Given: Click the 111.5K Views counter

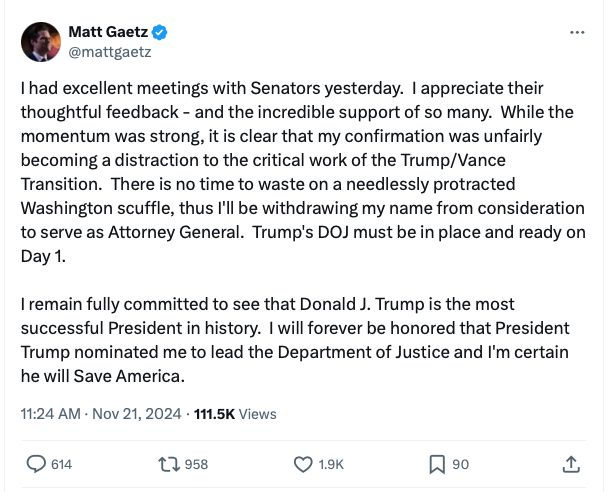Looking at the screenshot, I should click(x=235, y=414).
